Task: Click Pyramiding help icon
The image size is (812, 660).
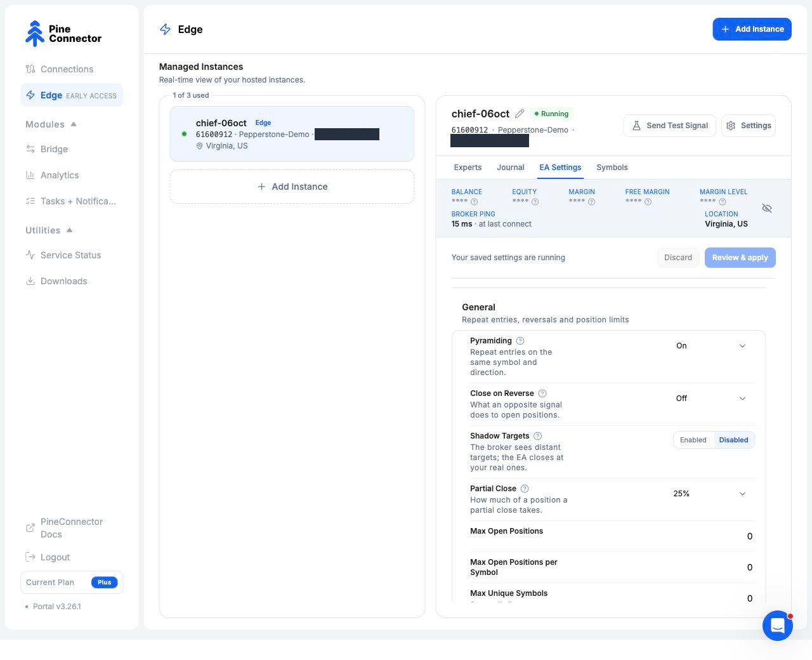Action: tap(520, 341)
